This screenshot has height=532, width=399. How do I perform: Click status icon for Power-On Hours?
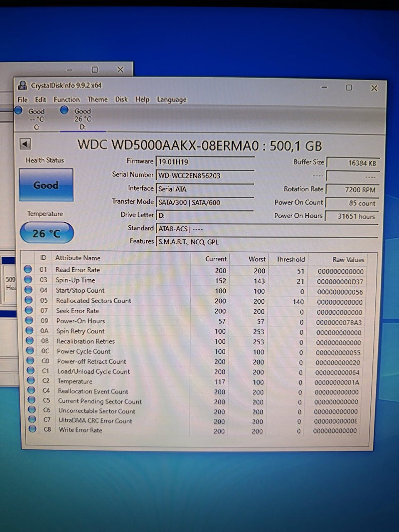pos(29,320)
